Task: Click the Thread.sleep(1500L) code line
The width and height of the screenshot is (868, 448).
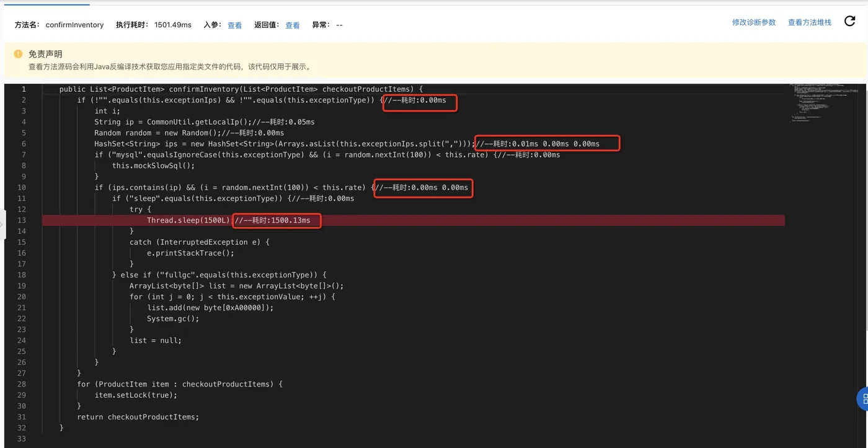Action: [x=189, y=220]
